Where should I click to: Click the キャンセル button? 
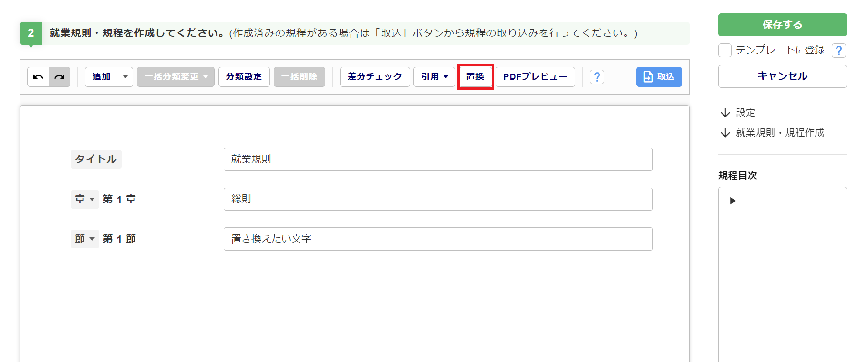point(782,76)
